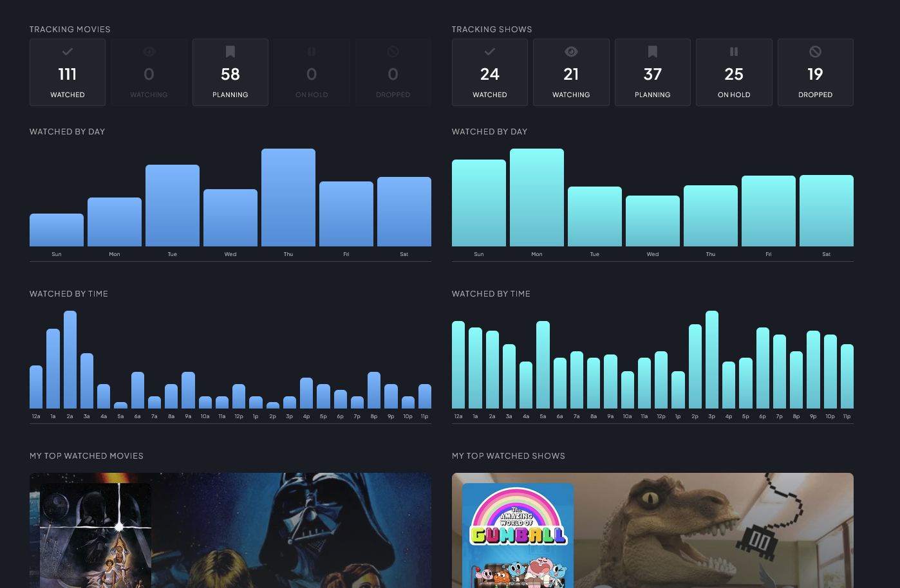The height and width of the screenshot is (588, 900).
Task: Click the checkmark icon in movies Watched card
Action: [68, 51]
